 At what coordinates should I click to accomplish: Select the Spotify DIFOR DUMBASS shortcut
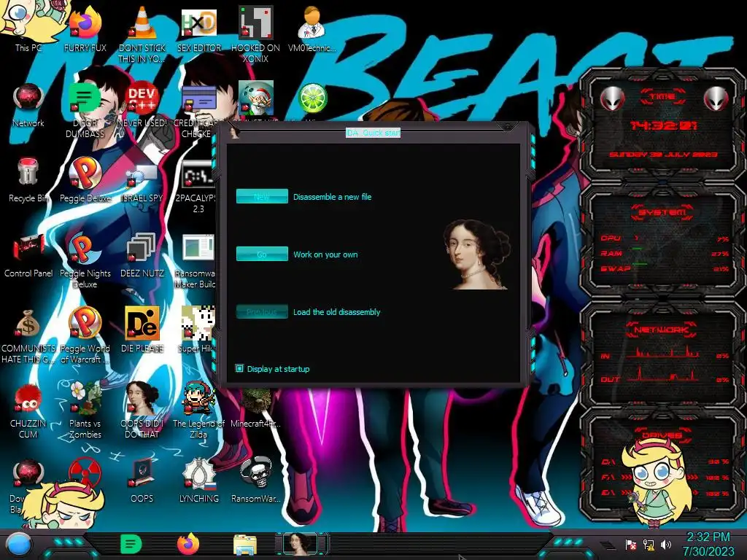click(85, 109)
